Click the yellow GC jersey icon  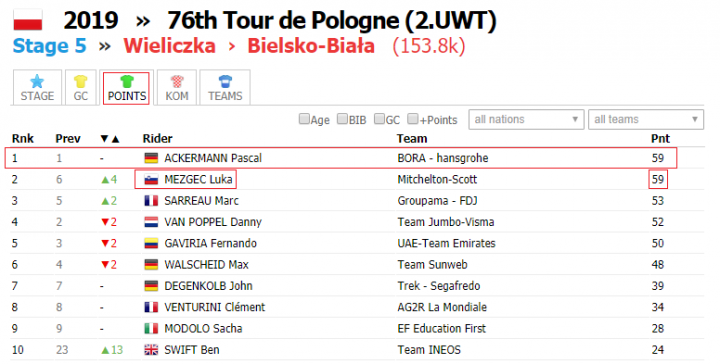point(80,82)
